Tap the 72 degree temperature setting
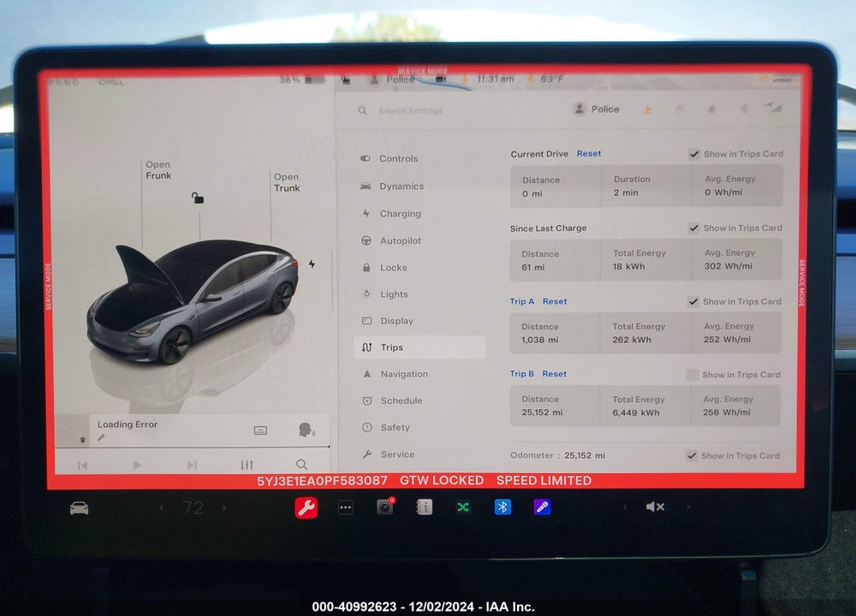The image size is (856, 616). [193, 507]
